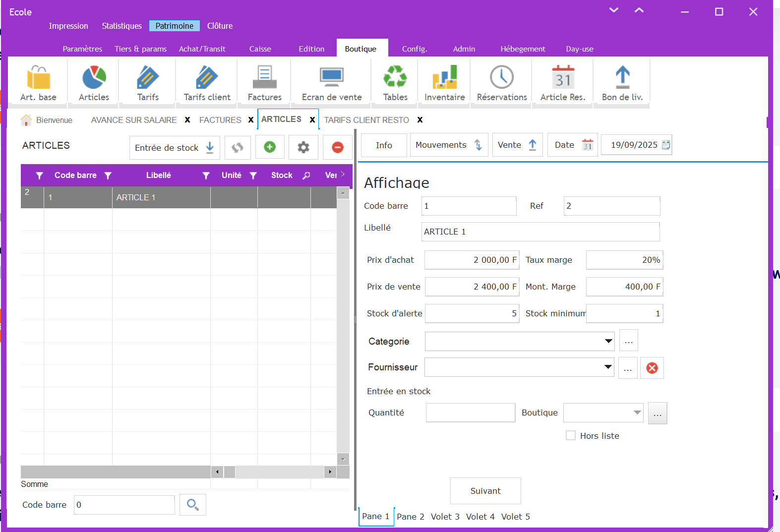The height and width of the screenshot is (532, 780).
Task: Click the barcode search magnifier icon
Action: click(x=192, y=505)
